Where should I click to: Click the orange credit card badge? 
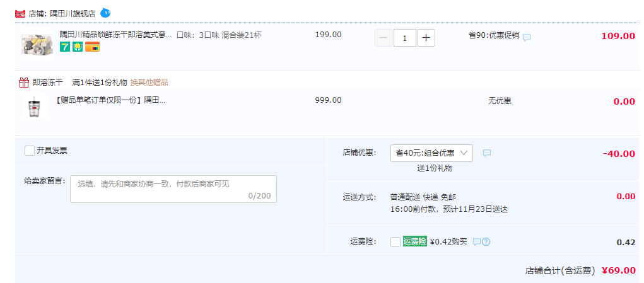pyautogui.click(x=93, y=47)
